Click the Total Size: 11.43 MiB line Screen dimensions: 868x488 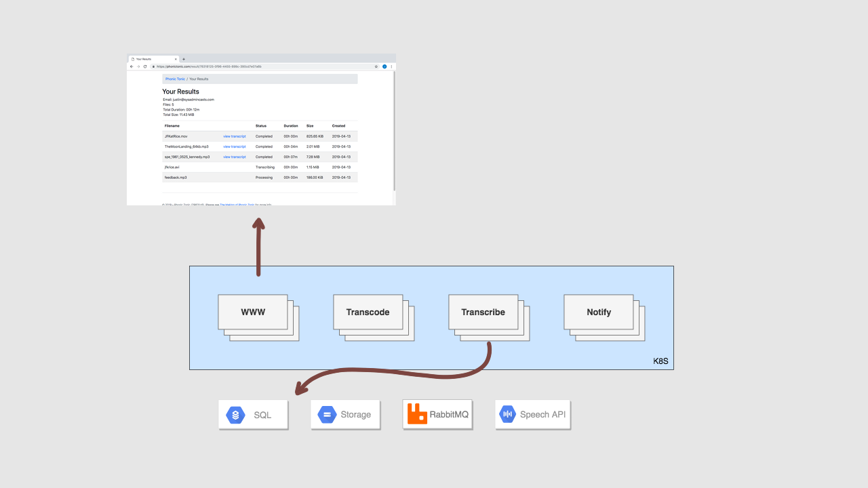[178, 115]
